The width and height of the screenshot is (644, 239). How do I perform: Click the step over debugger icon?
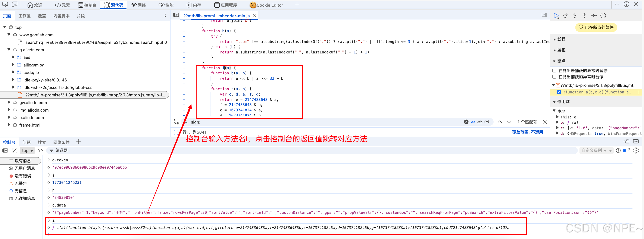pyautogui.click(x=565, y=16)
